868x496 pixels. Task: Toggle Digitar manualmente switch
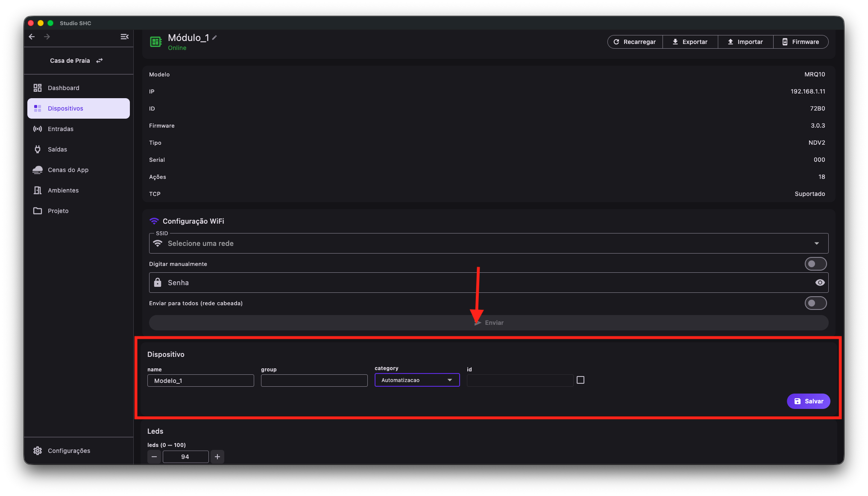pos(815,264)
